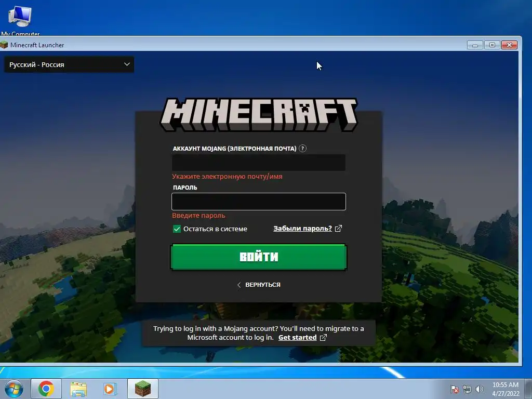Click the help question mark icon next to the Mojang account label
Viewport: 532px width, 399px height.
[x=303, y=148]
